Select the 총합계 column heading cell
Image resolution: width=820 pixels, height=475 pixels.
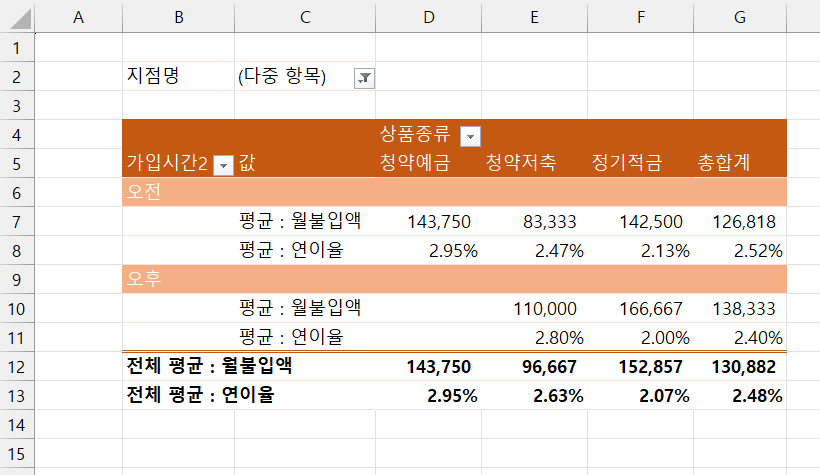[725, 163]
